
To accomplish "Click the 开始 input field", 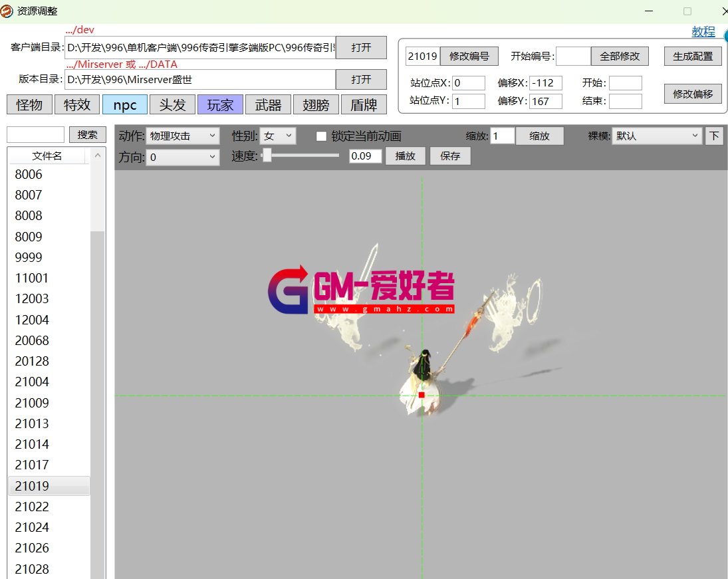I will point(626,83).
